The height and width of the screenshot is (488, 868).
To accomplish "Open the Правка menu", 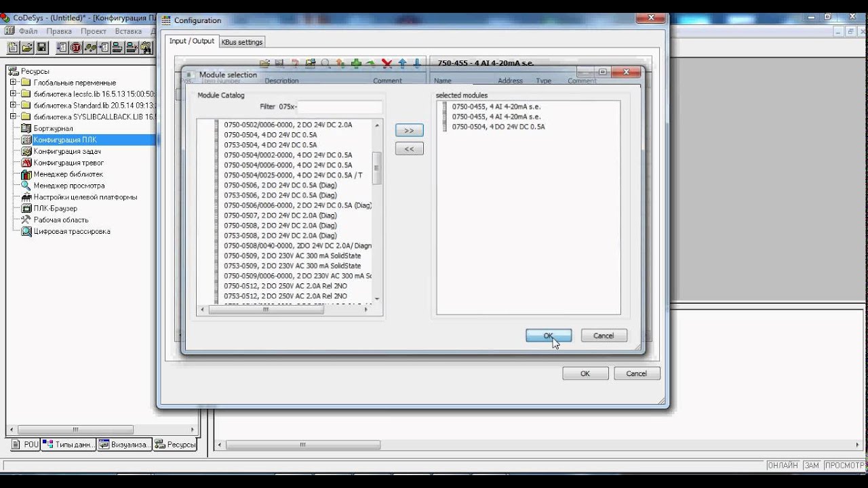I will (x=59, y=31).
